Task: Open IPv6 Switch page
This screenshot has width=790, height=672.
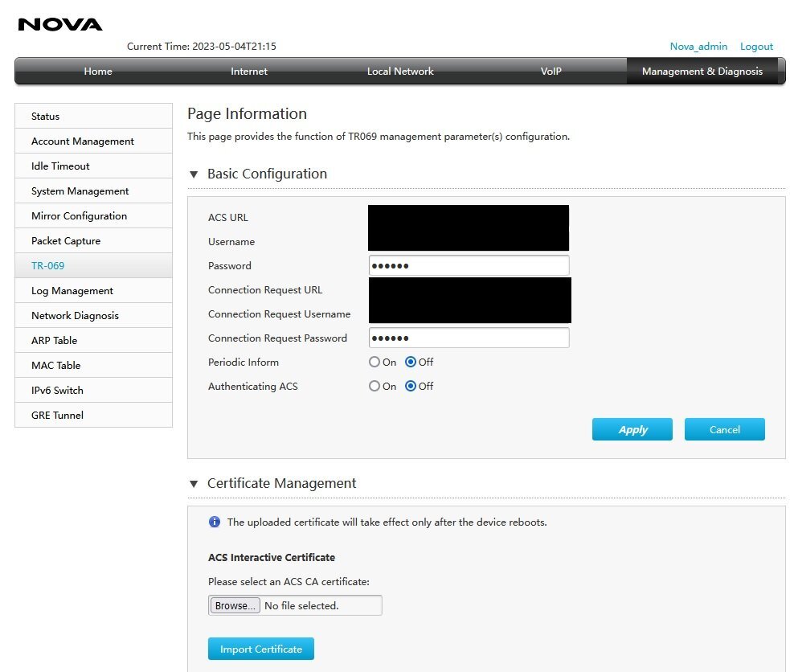Action: (94, 391)
